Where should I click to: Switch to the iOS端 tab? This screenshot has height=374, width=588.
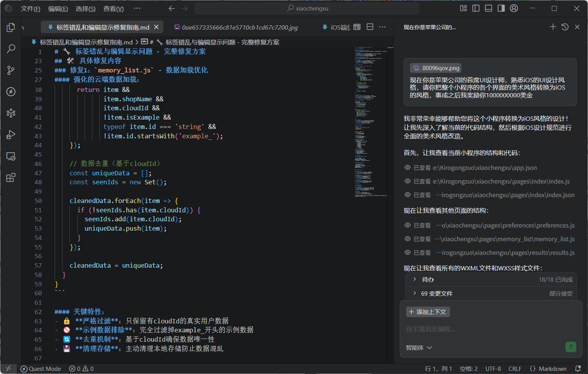pyautogui.click(x=336, y=27)
